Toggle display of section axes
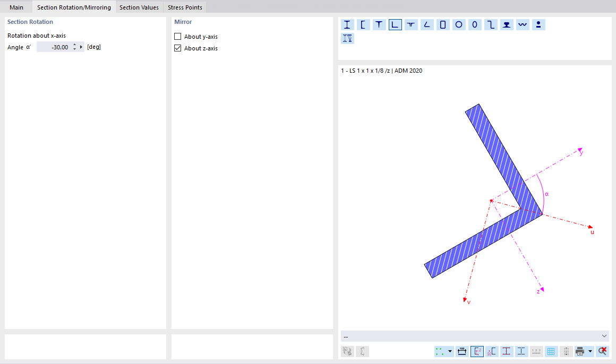This screenshot has width=616, height=364. tap(477, 351)
